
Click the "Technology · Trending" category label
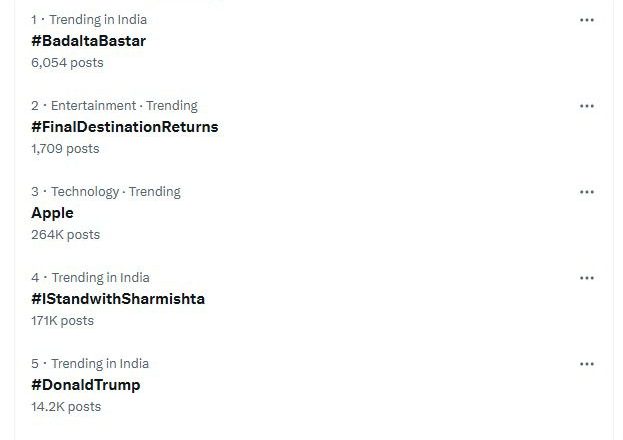click(x=115, y=192)
